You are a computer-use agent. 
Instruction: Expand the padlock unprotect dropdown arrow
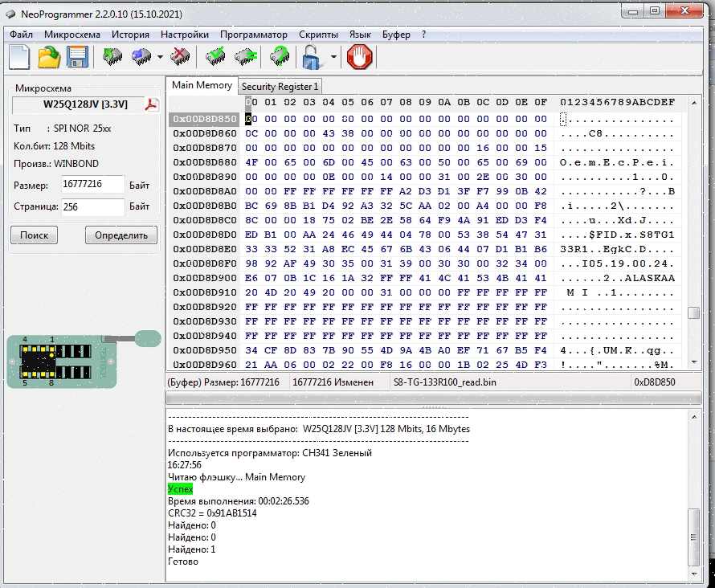coord(333,58)
